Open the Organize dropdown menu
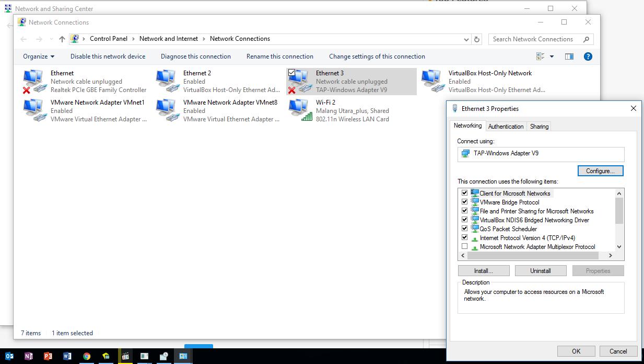This screenshot has height=364, width=644. tap(39, 56)
